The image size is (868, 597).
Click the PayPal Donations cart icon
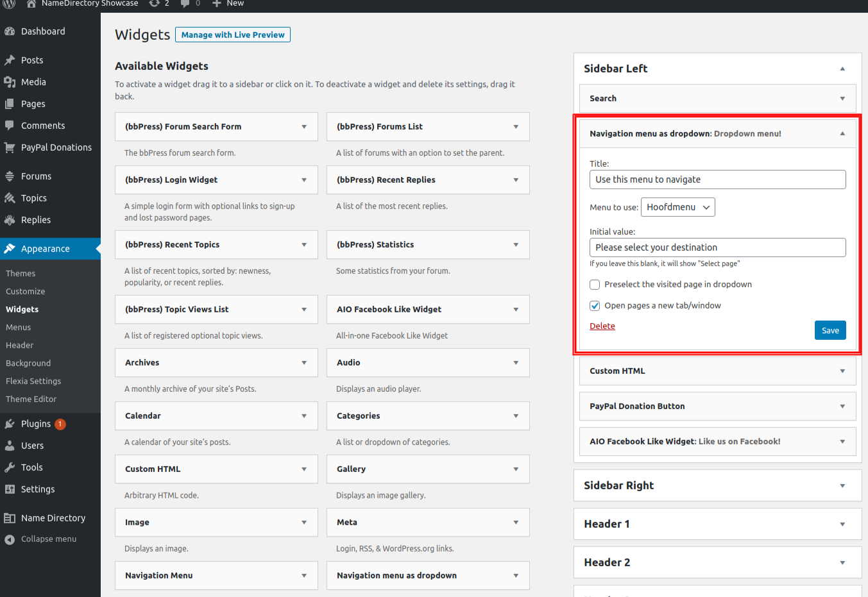(10, 147)
